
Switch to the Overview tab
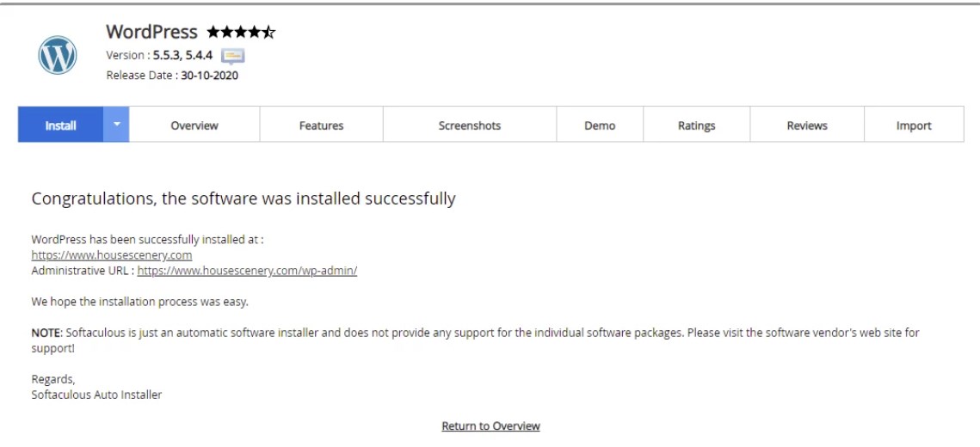tap(194, 125)
